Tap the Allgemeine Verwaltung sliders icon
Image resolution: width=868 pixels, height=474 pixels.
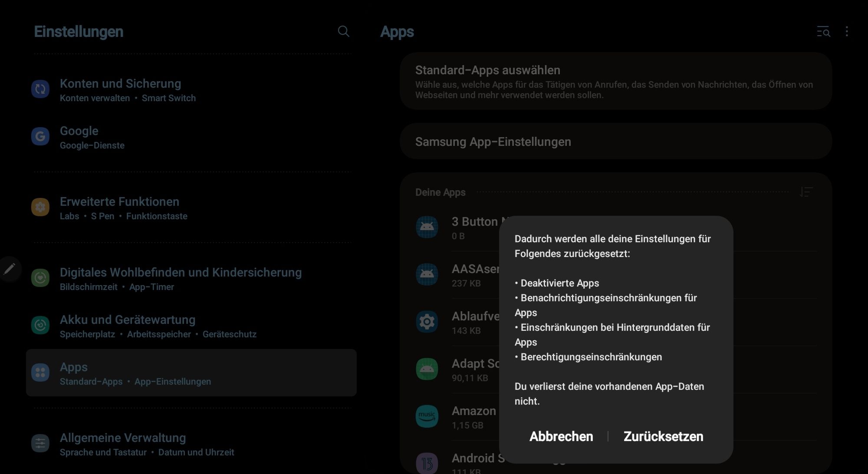[40, 443]
